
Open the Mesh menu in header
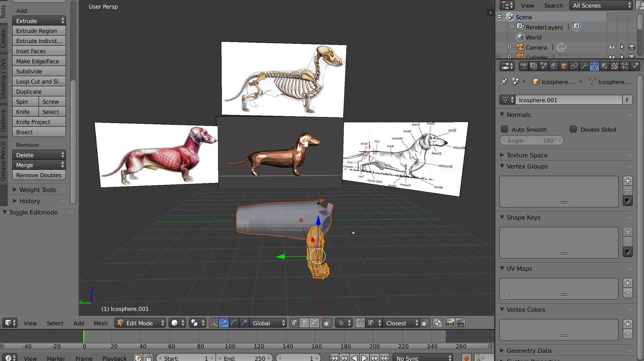coord(101,323)
